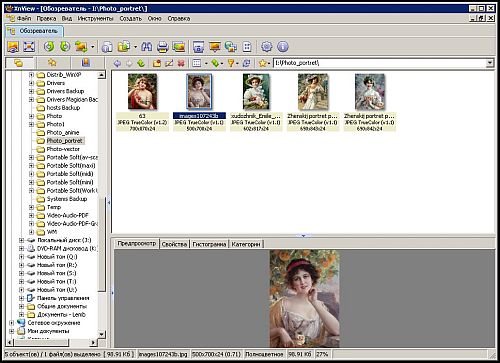The image size is (500, 363).
Task: Select the Systems Backup folder
Action: (x=67, y=199)
